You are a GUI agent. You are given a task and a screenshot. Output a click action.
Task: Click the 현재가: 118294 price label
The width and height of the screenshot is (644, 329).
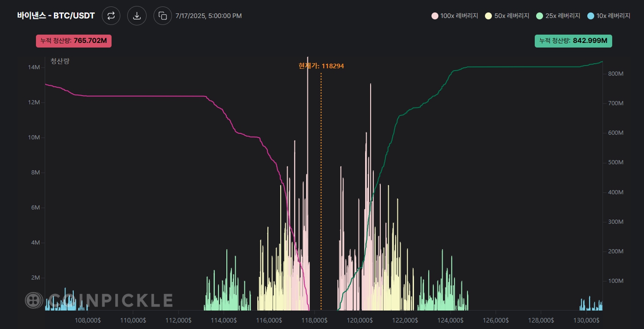pyautogui.click(x=321, y=66)
